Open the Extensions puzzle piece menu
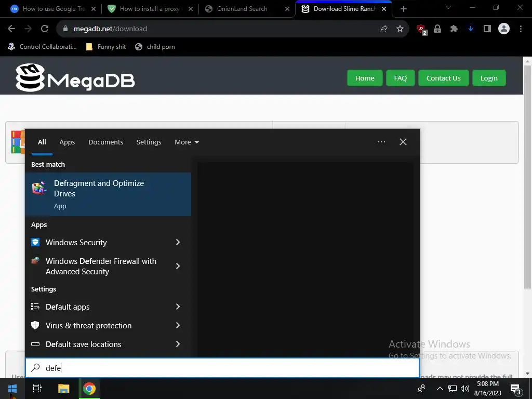The image size is (532, 399). [454, 29]
